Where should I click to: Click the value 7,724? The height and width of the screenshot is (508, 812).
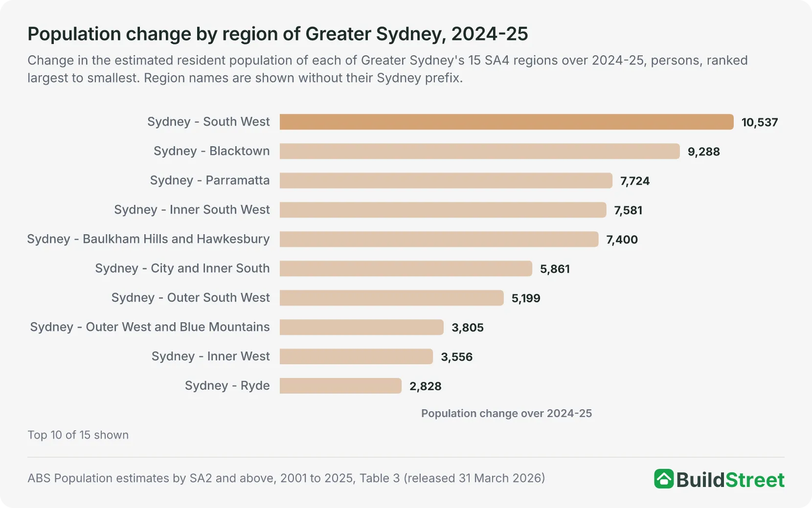tap(635, 181)
